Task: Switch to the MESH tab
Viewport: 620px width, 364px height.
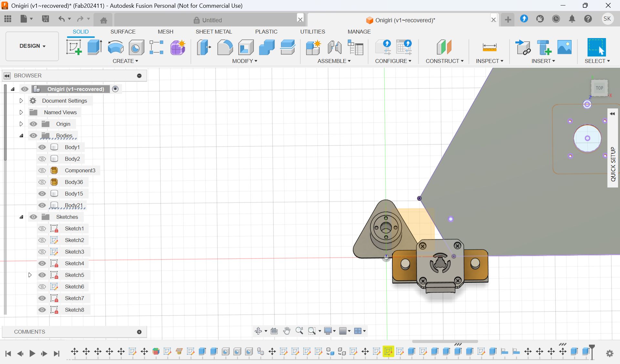Action: (165, 32)
